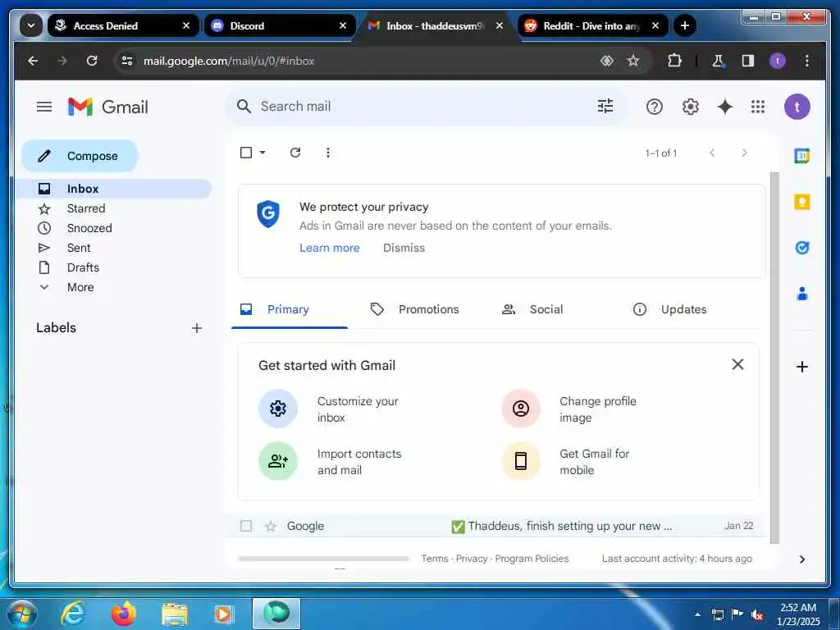Click the Import contacts and mail icon

(277, 461)
